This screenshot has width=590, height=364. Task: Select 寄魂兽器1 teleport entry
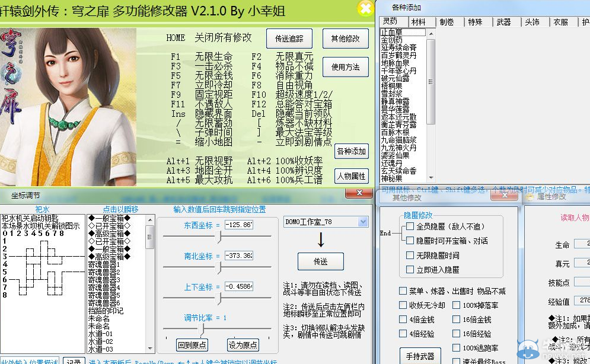click(x=104, y=264)
